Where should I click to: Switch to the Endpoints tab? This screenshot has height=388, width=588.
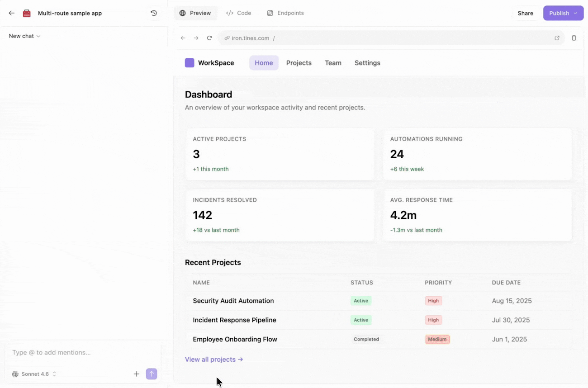[x=285, y=13]
